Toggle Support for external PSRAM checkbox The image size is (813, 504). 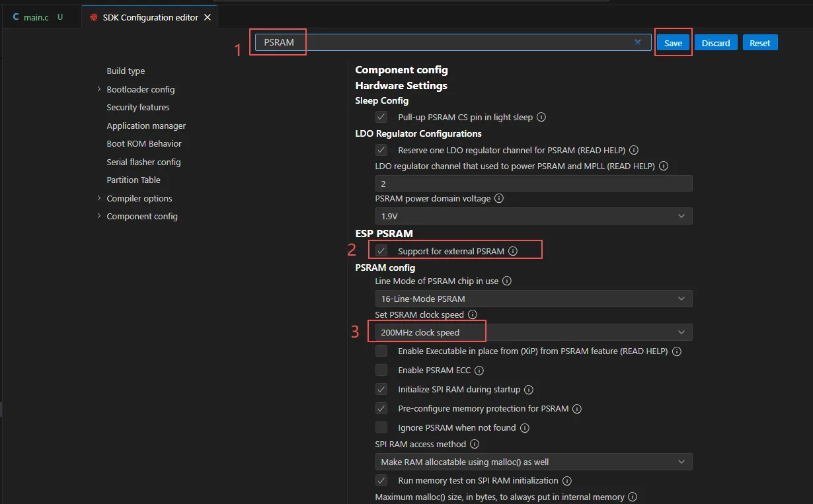point(381,251)
